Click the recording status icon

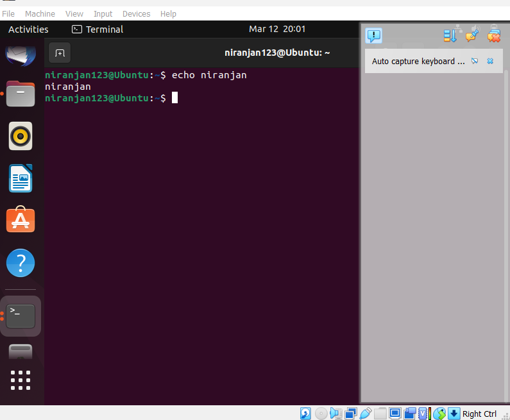click(410, 414)
